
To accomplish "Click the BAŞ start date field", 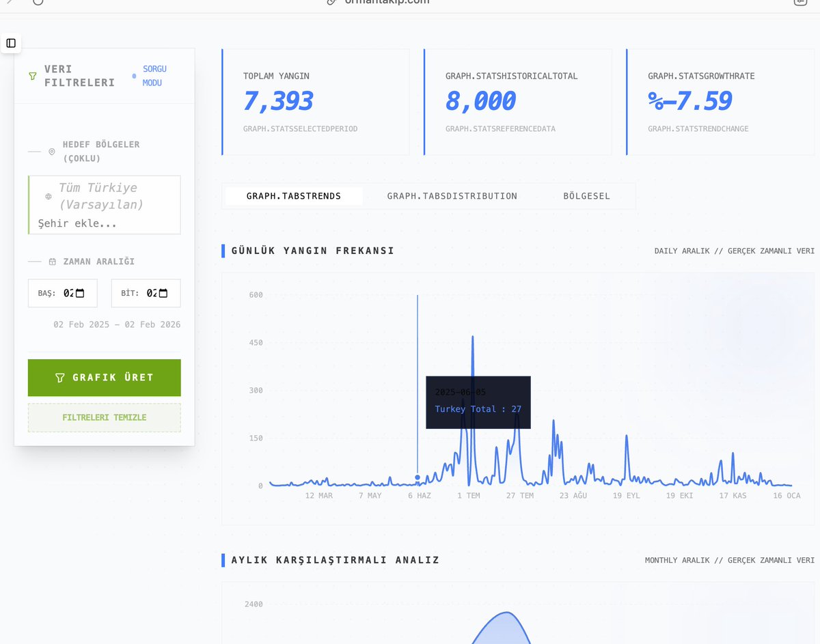I will pos(63,293).
